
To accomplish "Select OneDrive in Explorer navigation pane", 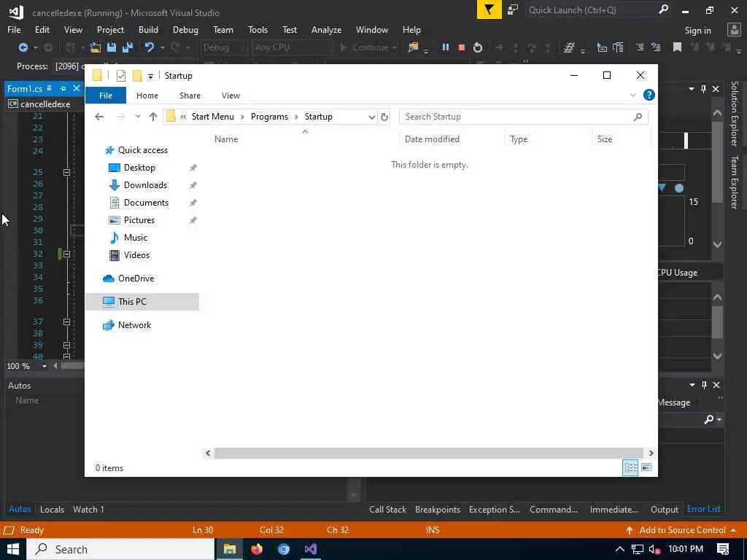I will pyautogui.click(x=136, y=278).
